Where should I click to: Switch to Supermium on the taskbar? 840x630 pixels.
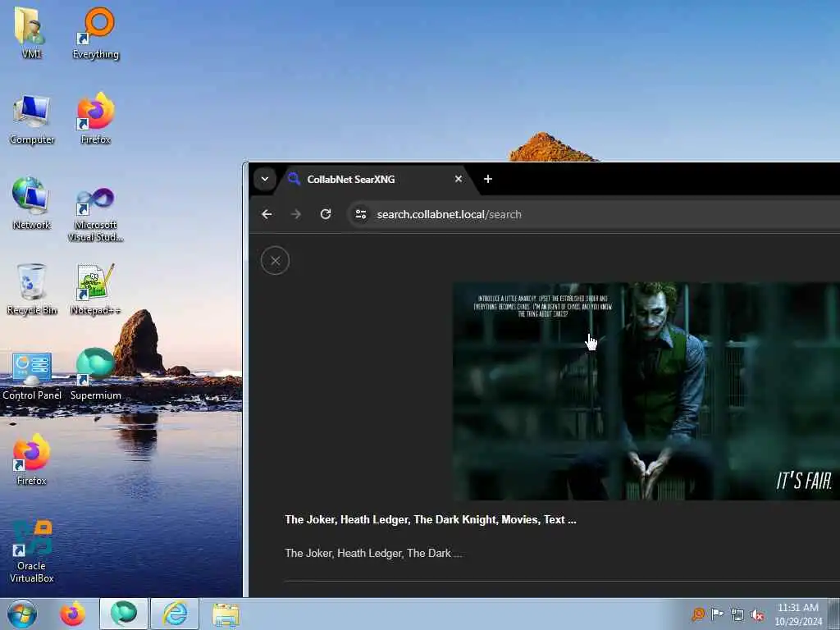point(124,614)
